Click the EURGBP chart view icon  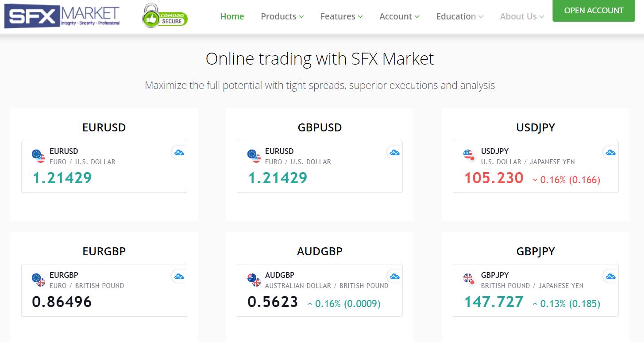(179, 276)
